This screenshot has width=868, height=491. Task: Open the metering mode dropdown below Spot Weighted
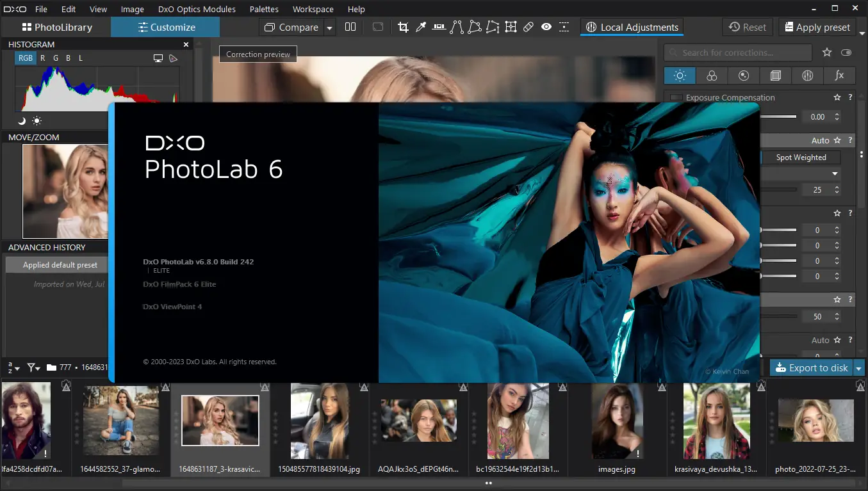(834, 173)
